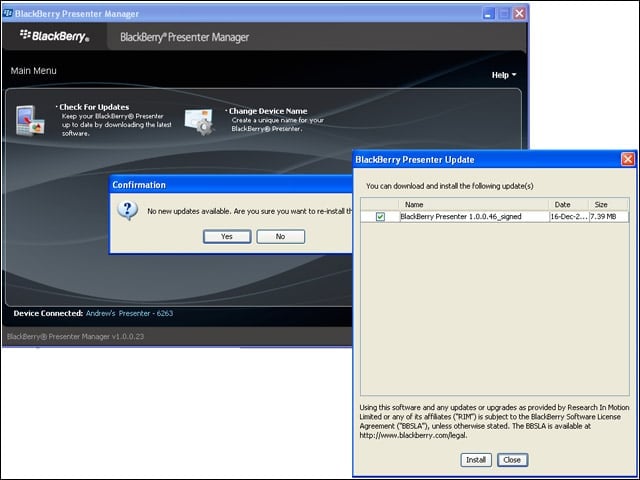This screenshot has height=480, width=640.
Task: Close the BlackBerry Presenter Update window
Action: click(x=628, y=159)
